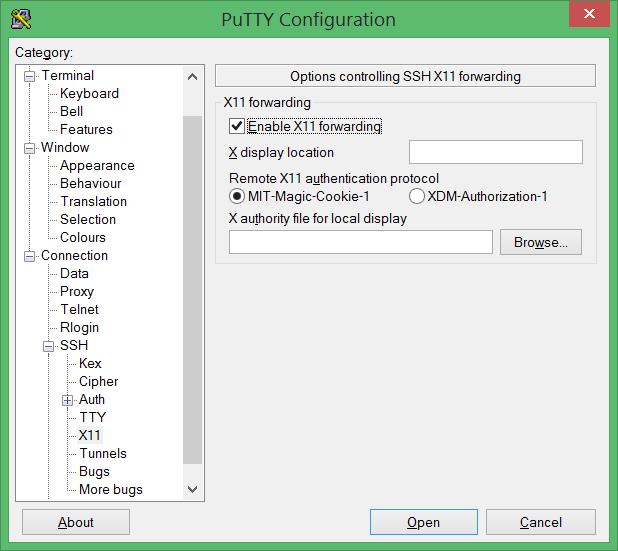Expand the Auth tree node
This screenshot has height=551, width=618.
67,400
